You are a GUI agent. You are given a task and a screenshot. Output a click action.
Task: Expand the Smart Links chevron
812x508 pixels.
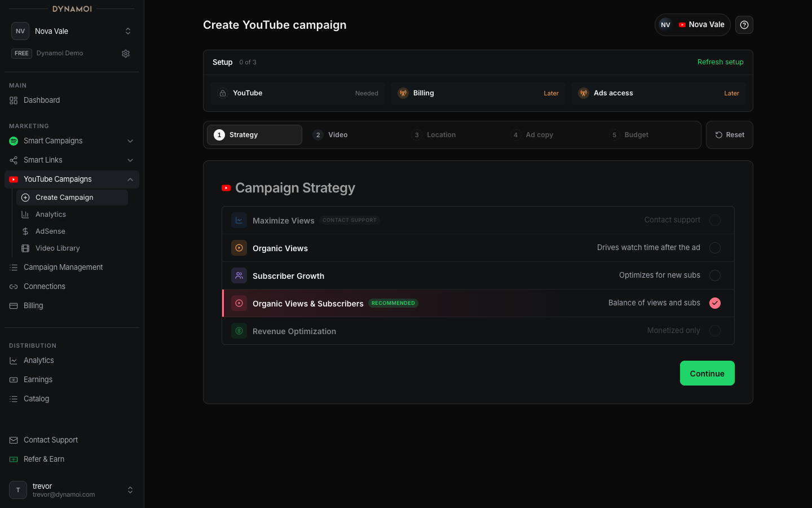[x=130, y=160]
